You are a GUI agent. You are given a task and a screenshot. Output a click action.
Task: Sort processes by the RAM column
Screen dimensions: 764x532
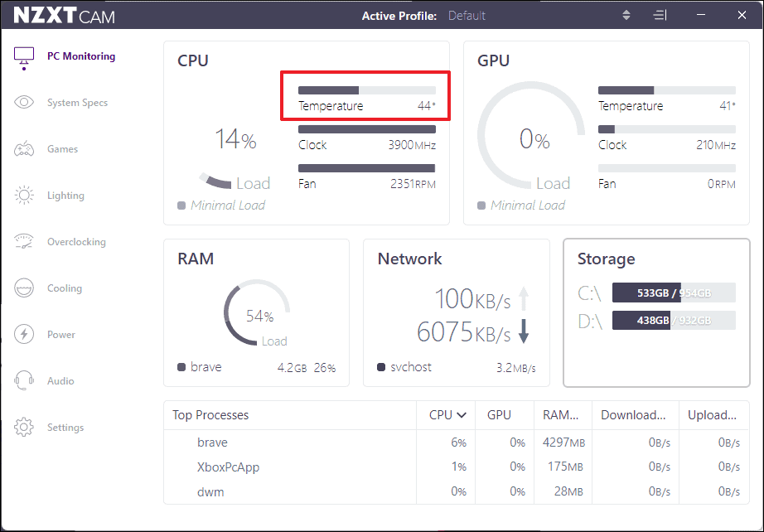coord(560,415)
